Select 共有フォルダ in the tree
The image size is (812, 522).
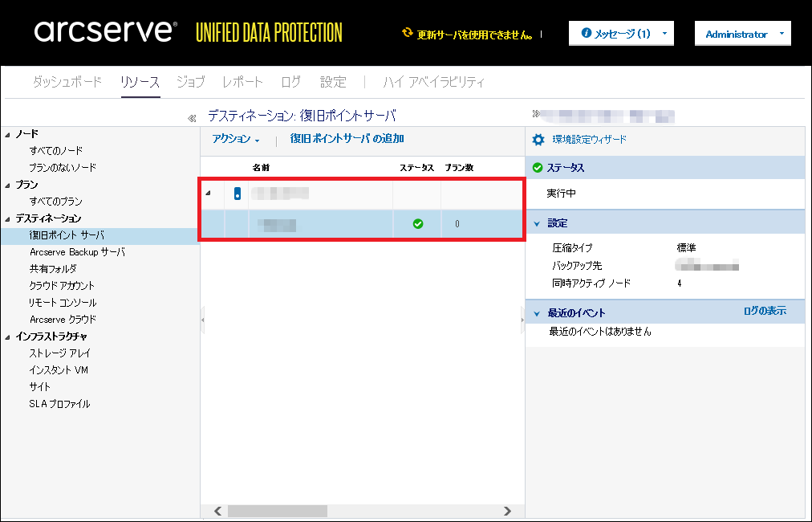53,268
